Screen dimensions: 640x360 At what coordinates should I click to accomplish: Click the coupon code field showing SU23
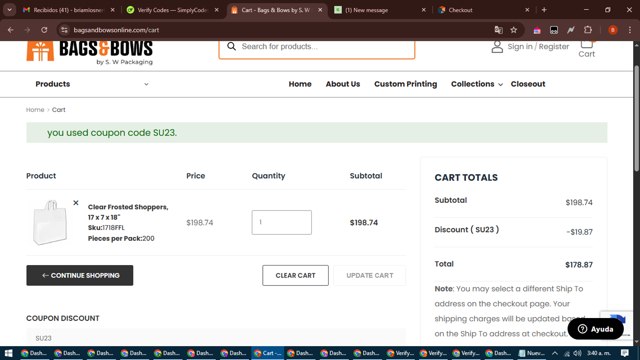click(216, 338)
